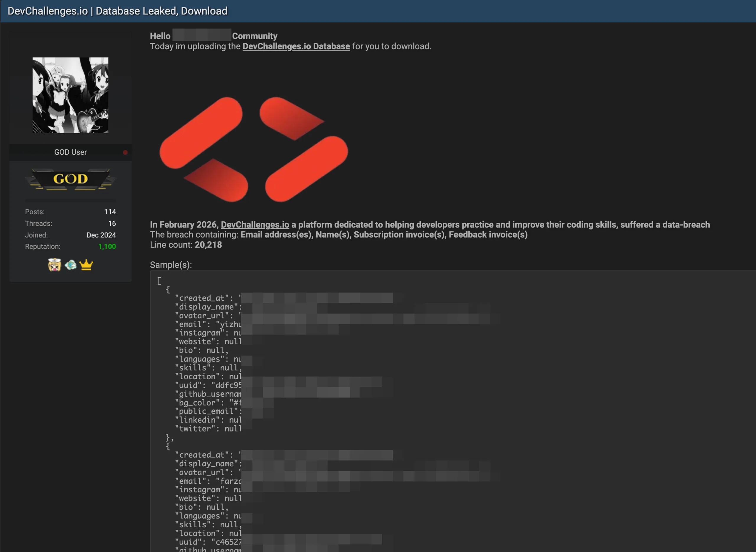Click the red offline status dot

pos(125,152)
